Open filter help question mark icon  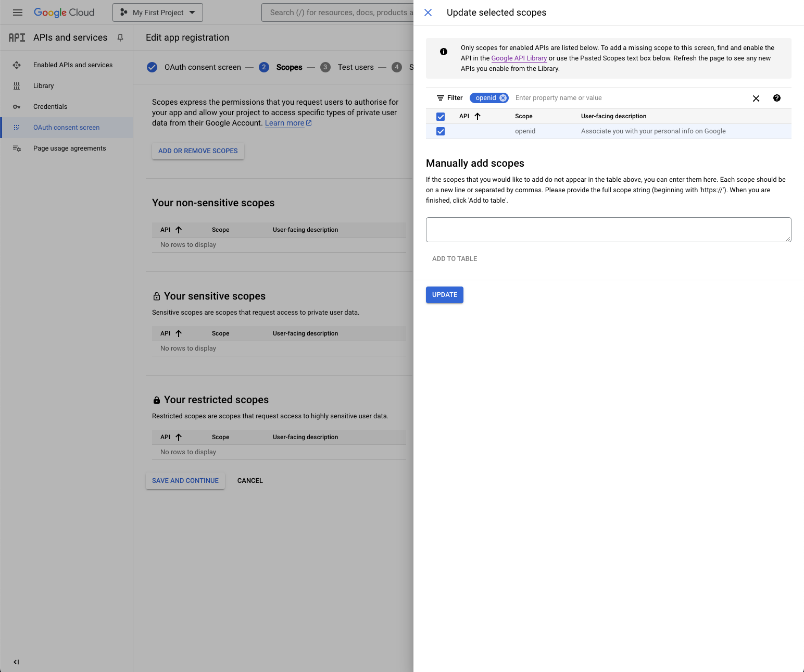tap(777, 98)
